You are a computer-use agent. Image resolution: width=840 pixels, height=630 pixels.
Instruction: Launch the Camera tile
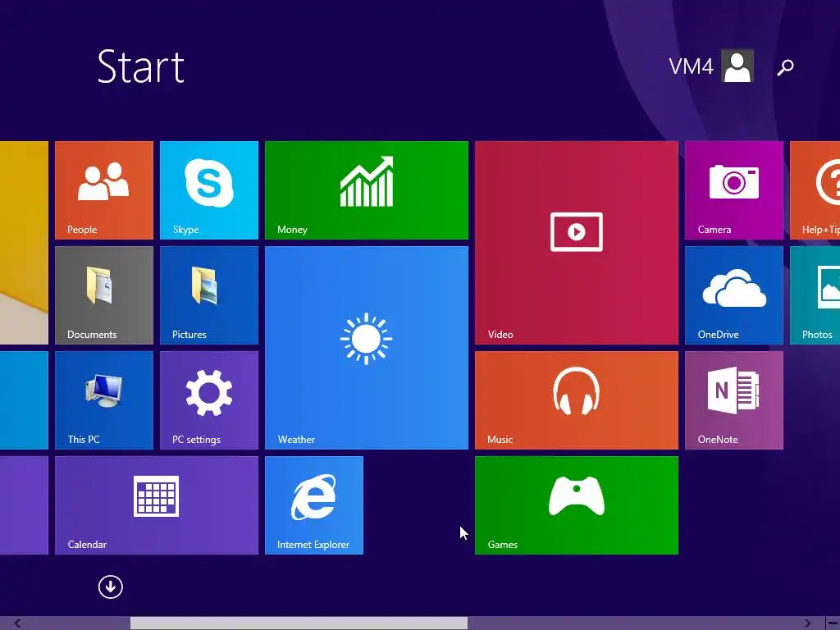[734, 190]
